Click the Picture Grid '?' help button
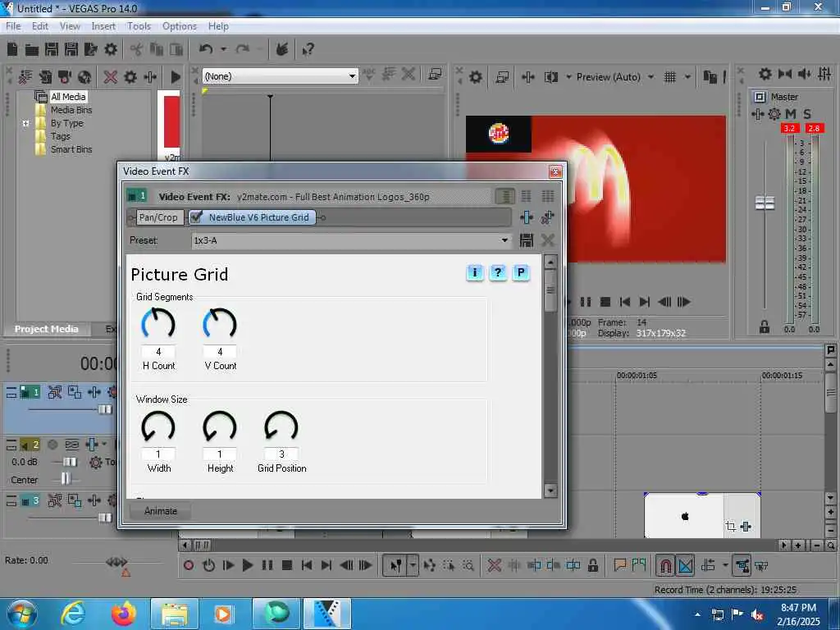The height and width of the screenshot is (630, 840). pyautogui.click(x=498, y=272)
